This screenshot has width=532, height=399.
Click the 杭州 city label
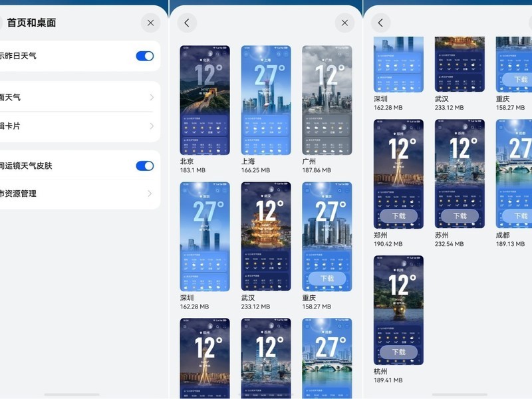[x=380, y=372]
